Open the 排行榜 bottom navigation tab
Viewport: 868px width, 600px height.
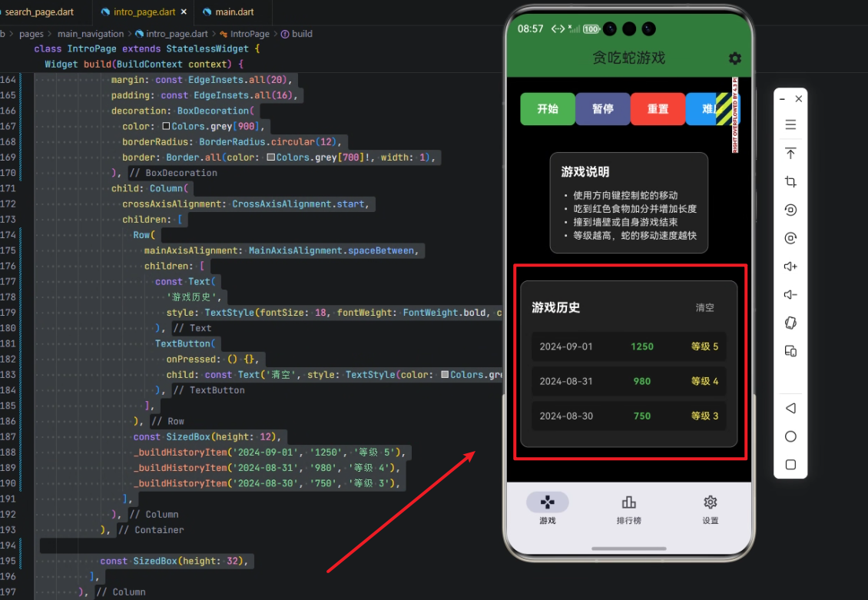628,509
